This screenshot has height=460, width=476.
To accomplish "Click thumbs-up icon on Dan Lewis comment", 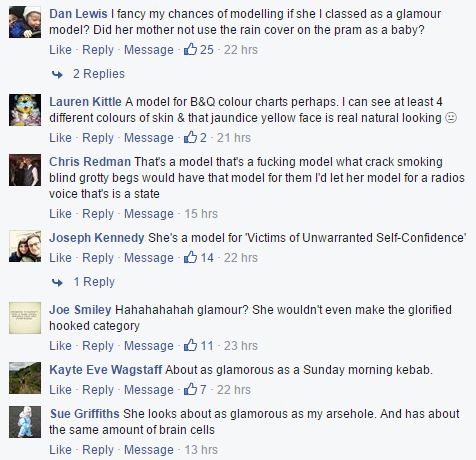I will pyautogui.click(x=190, y=49).
